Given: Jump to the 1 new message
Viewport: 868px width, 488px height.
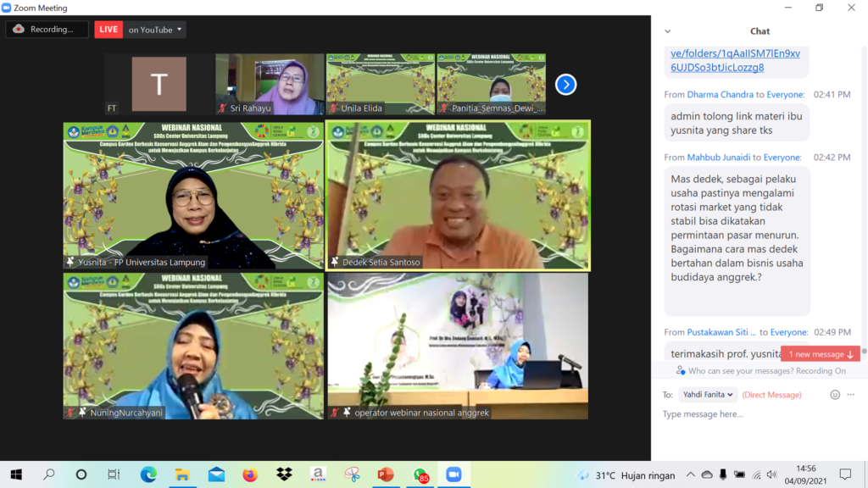Looking at the screenshot, I should [x=821, y=354].
